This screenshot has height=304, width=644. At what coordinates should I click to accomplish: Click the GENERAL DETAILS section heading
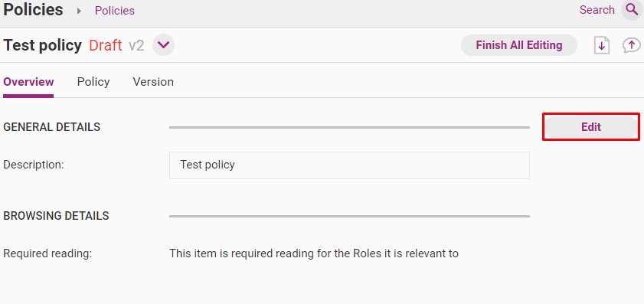52,127
